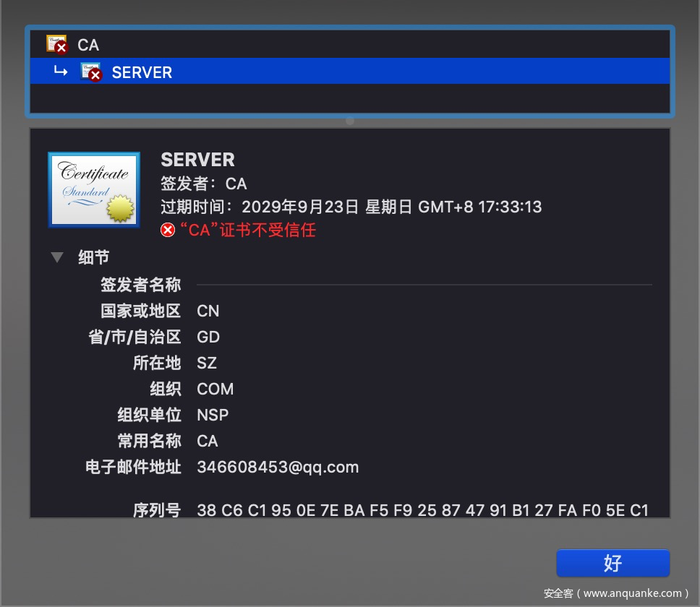The width and height of the screenshot is (700, 607).
Task: Click the 细节 section label
Action: (93, 257)
